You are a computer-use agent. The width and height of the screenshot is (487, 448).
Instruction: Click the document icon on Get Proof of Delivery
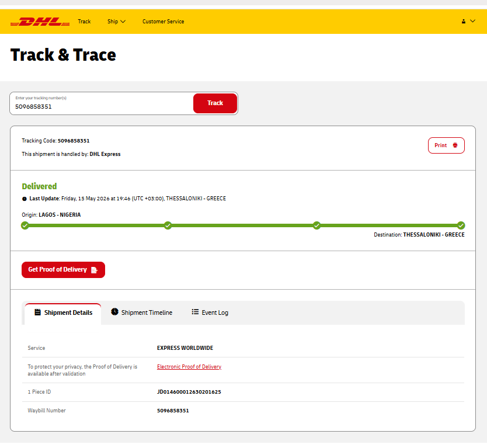pyautogui.click(x=94, y=270)
